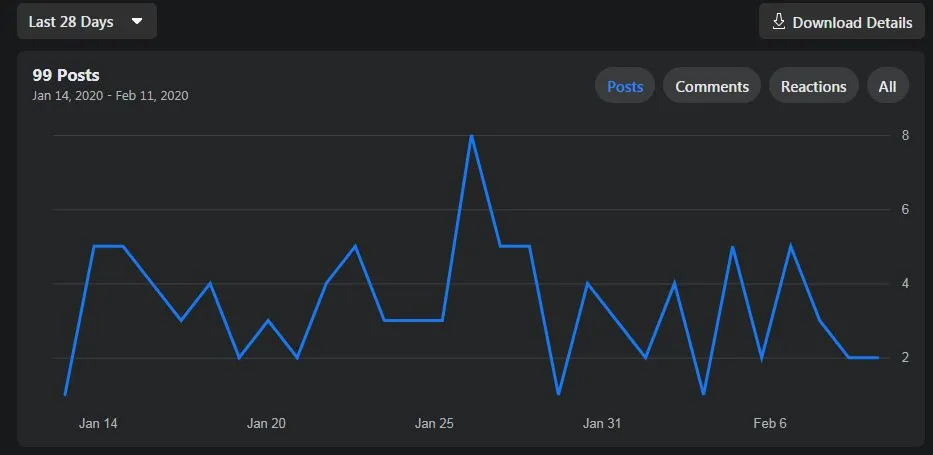This screenshot has width=933, height=455.
Task: Click the dropdown arrow beside Last 28 Days
Action: pyautogui.click(x=137, y=21)
